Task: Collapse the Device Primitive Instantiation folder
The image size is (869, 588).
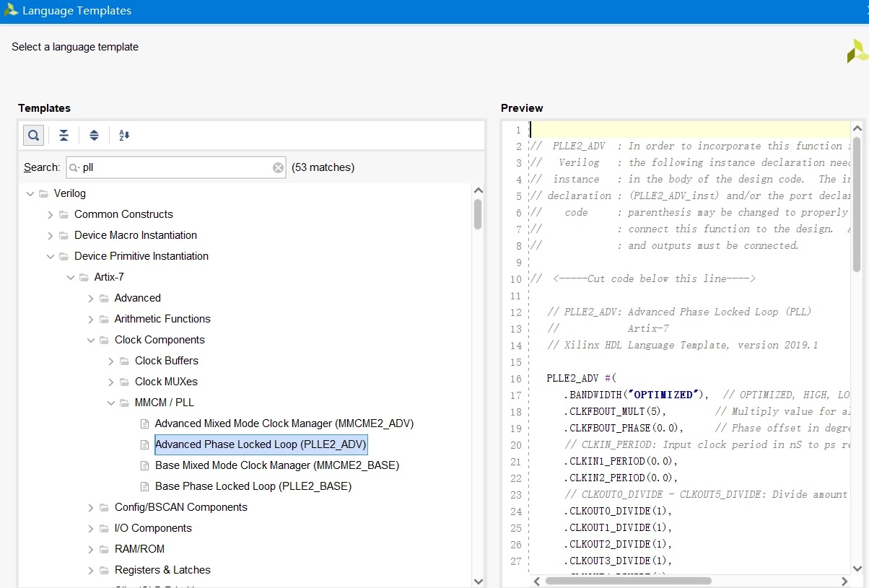Action: (x=51, y=256)
